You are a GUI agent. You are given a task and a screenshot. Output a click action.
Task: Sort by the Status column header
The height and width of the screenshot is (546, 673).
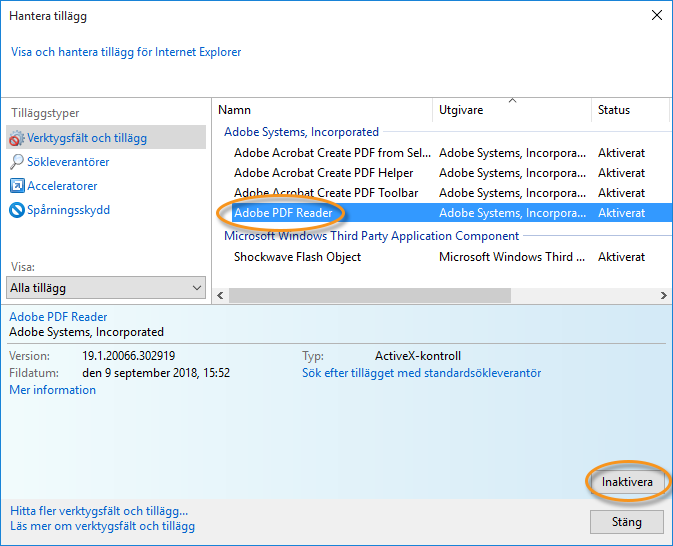point(630,110)
